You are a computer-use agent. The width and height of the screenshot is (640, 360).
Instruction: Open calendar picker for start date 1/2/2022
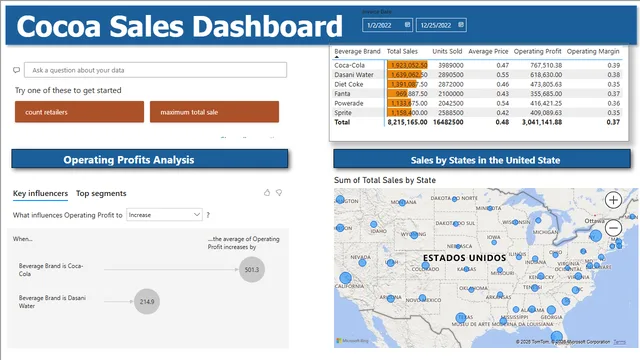(407, 25)
